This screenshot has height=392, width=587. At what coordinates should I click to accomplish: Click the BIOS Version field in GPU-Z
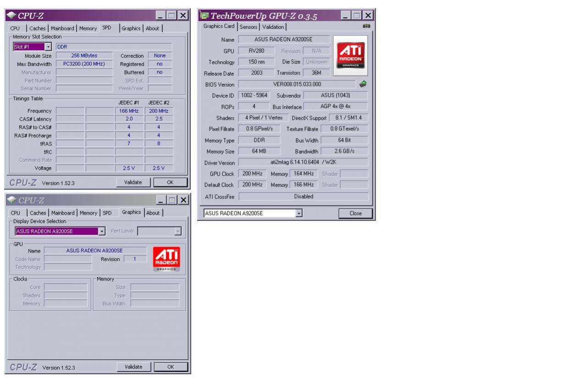click(x=297, y=84)
